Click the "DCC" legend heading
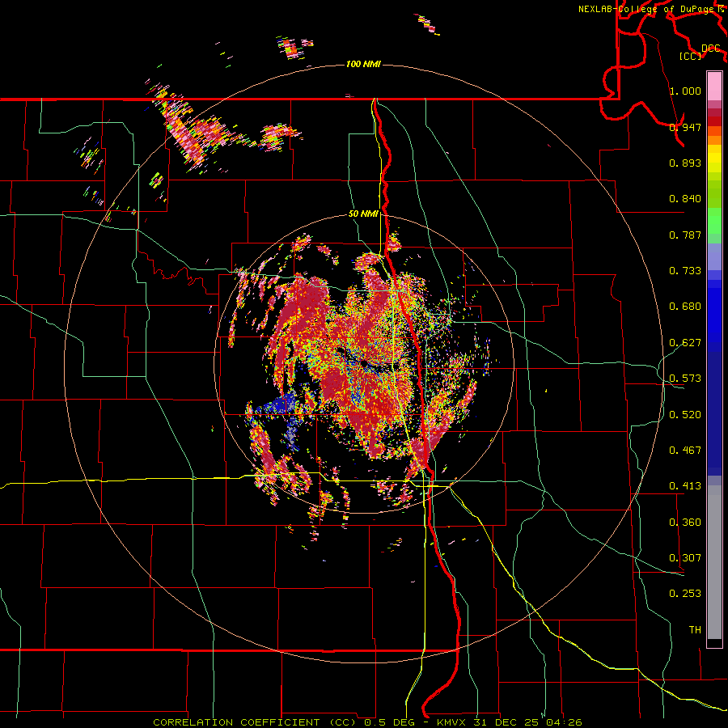The height and width of the screenshot is (728, 728). tap(711, 48)
